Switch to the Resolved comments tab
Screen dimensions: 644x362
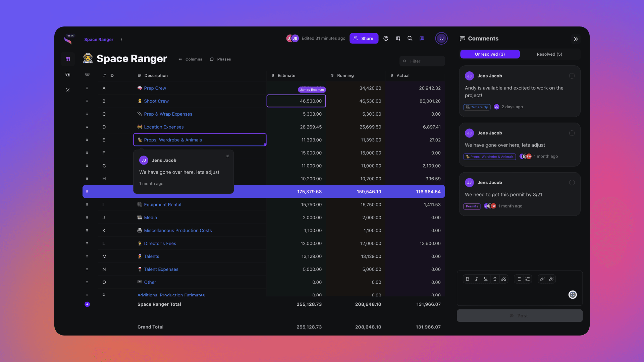549,54
